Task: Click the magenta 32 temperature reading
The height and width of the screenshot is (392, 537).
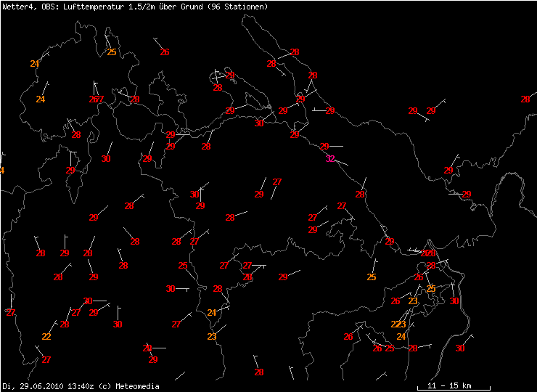Action: tap(330, 159)
